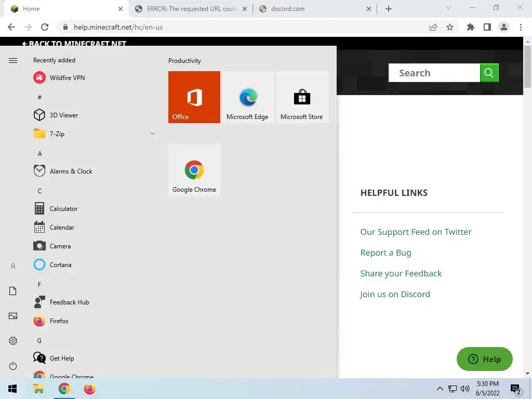Open Chrome tab search dropdown

click(x=448, y=7)
